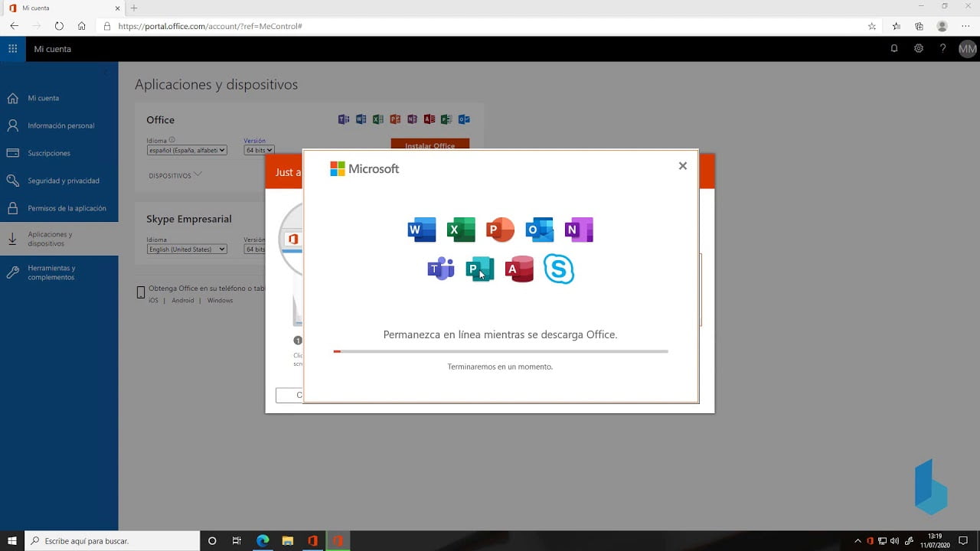Open browser settings and more menu

click(965, 26)
